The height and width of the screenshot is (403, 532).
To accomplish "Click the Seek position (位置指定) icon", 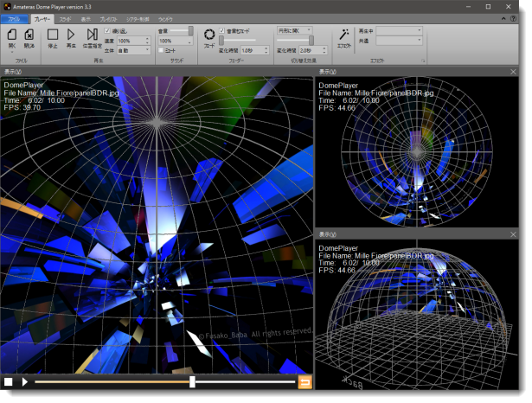I will pyautogui.click(x=92, y=35).
